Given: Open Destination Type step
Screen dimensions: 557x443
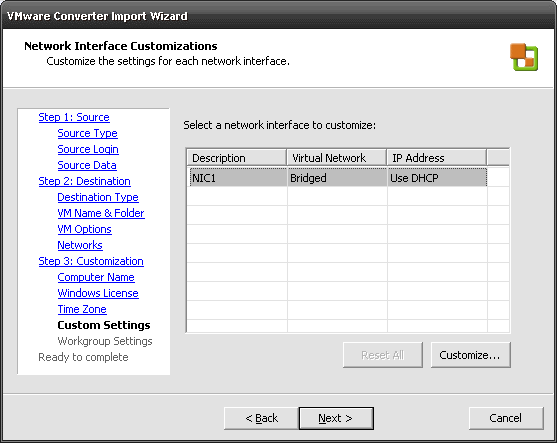Looking at the screenshot, I should [98, 197].
